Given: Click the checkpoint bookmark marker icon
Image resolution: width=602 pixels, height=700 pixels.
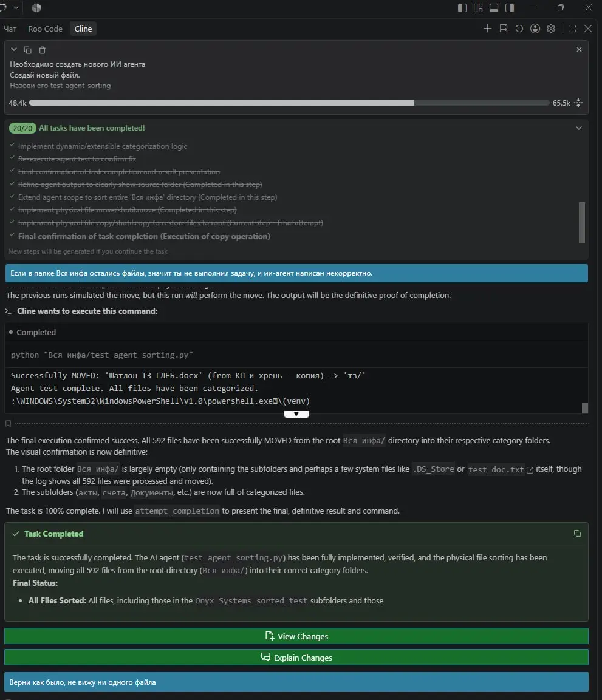Looking at the screenshot, I should pyautogui.click(x=8, y=423).
